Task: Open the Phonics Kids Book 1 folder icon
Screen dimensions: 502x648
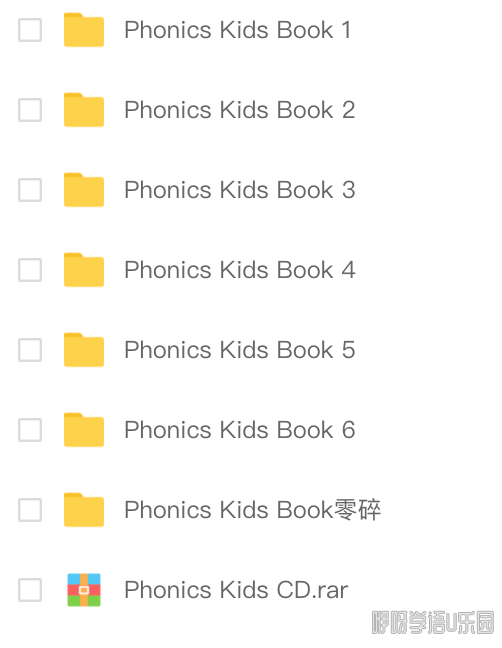Action: [x=84, y=30]
